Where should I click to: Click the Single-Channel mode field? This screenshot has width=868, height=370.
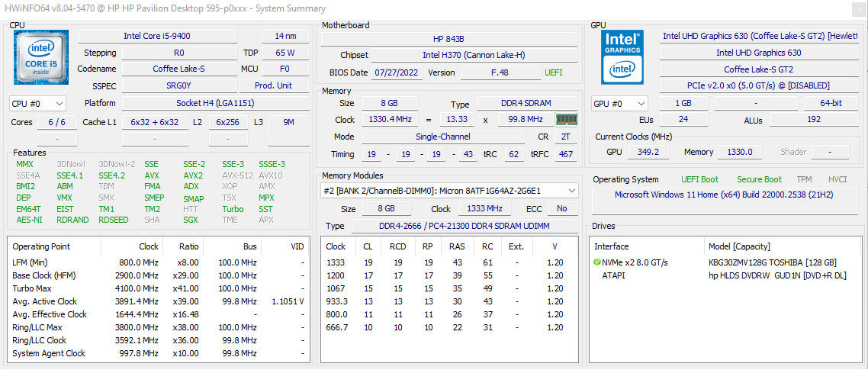443,137
